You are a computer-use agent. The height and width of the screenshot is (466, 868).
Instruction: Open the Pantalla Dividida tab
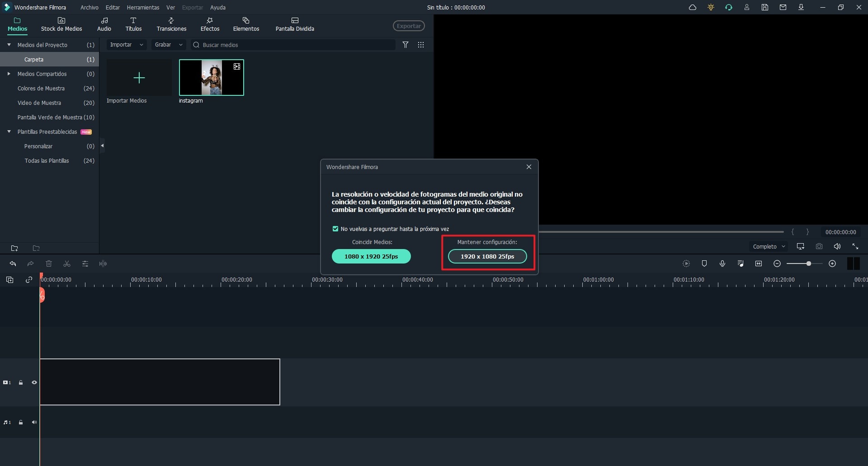pos(295,24)
